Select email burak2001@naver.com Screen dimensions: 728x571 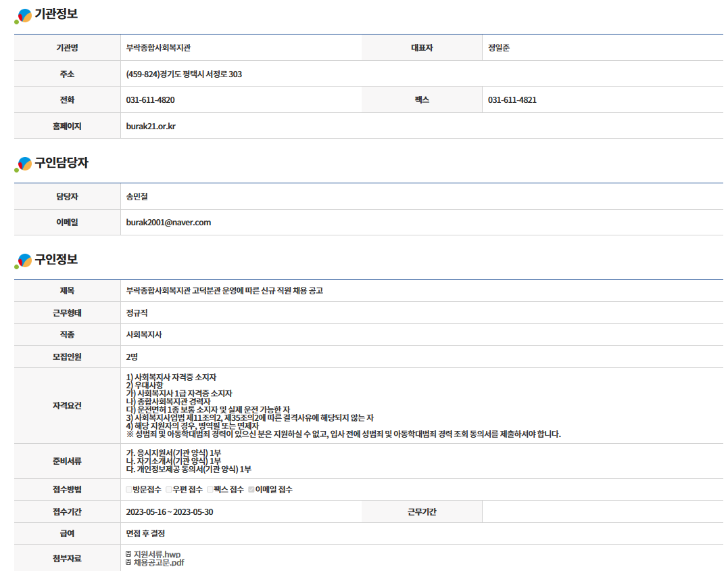pos(168,223)
